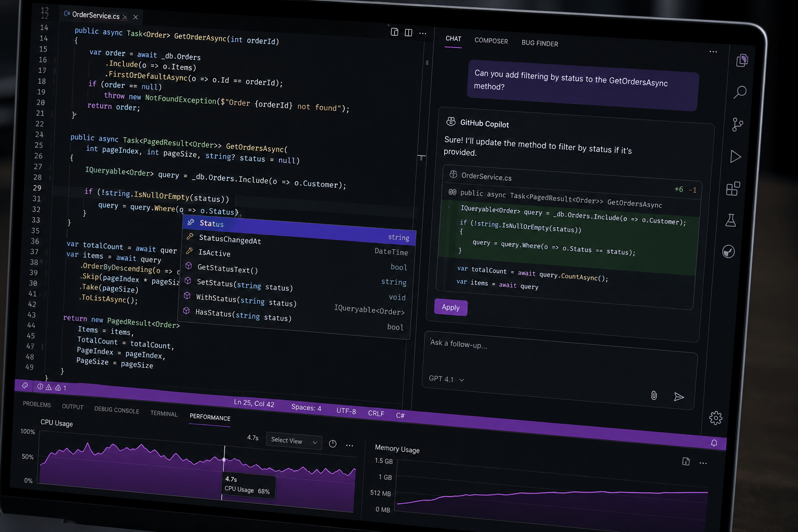Screen dimensions: 798x532
Task: Switch to the BUG FINDER tab
Action: point(540,43)
